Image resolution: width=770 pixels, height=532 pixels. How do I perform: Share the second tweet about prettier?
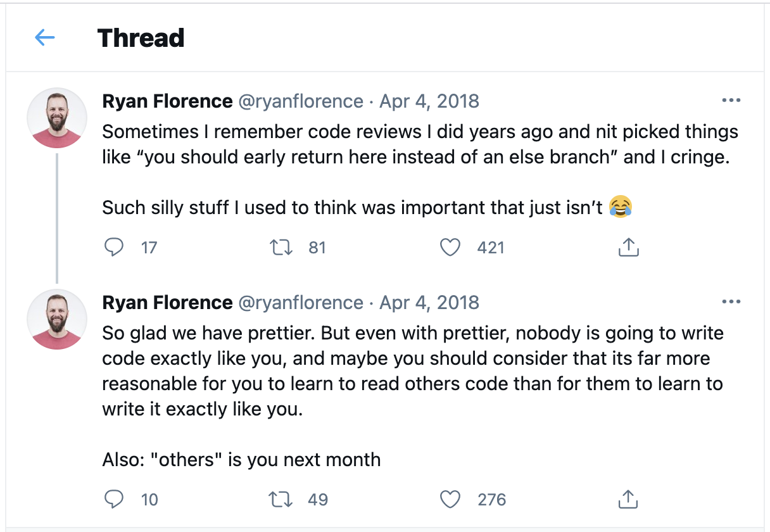628,500
